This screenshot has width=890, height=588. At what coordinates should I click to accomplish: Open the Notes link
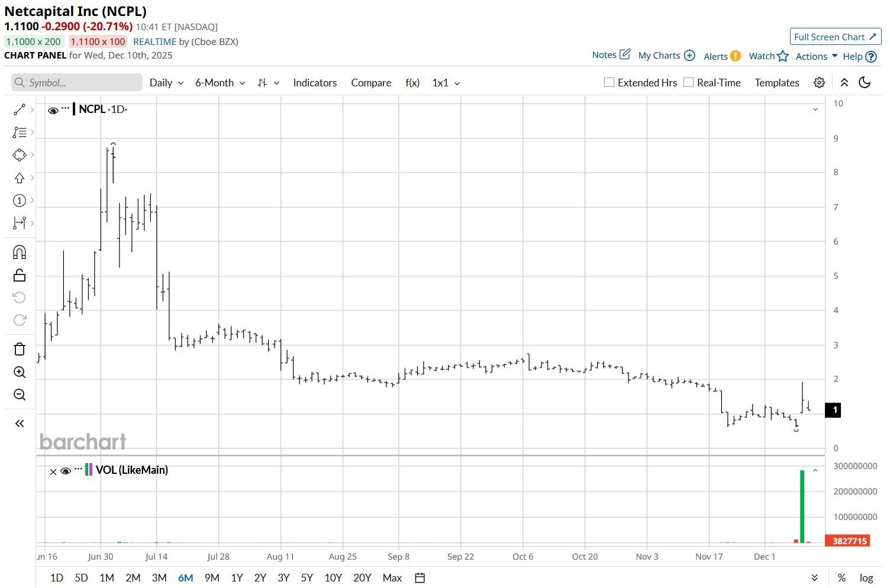[x=604, y=55]
